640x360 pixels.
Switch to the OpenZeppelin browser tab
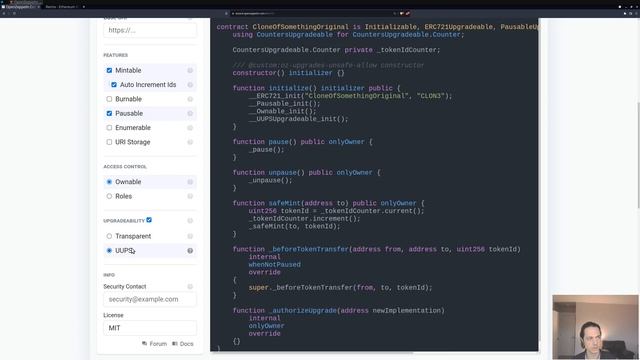[x=20, y=7]
